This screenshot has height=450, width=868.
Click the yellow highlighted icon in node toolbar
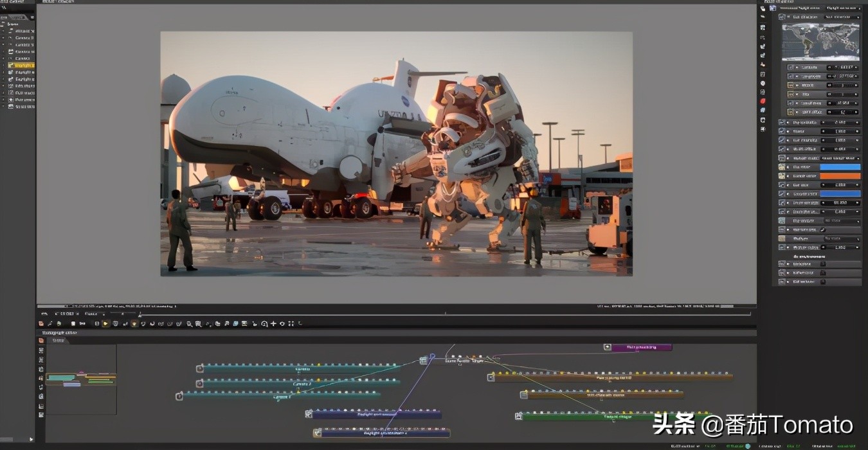(x=105, y=324)
